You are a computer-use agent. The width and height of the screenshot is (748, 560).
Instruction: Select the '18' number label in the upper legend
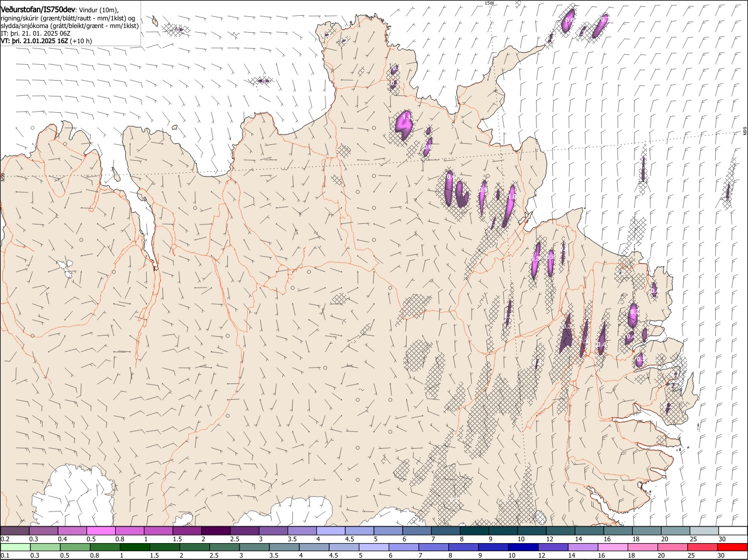[636, 538]
